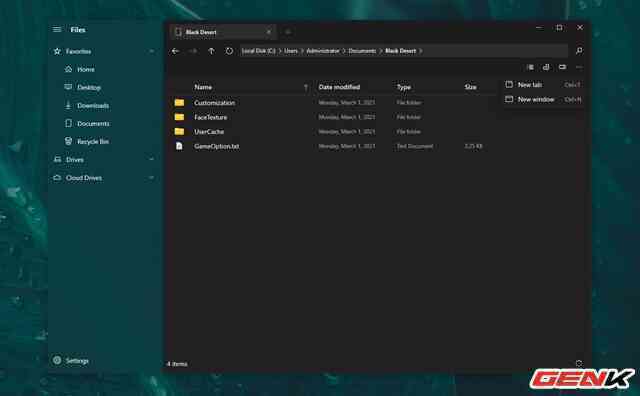Click the Customization folder icon
Viewport: 640px width, 396px height.
click(x=179, y=102)
